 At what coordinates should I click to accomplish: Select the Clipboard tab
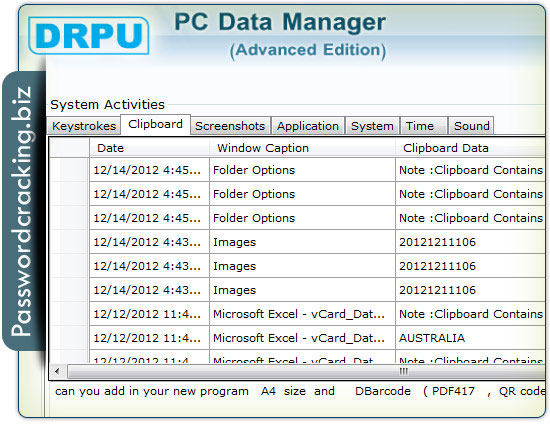click(155, 124)
